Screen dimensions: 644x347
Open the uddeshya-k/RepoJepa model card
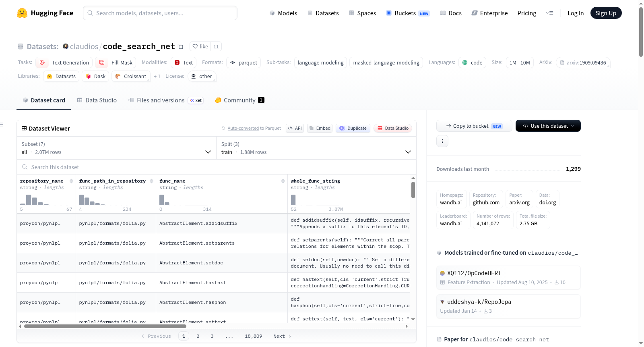tap(508, 306)
